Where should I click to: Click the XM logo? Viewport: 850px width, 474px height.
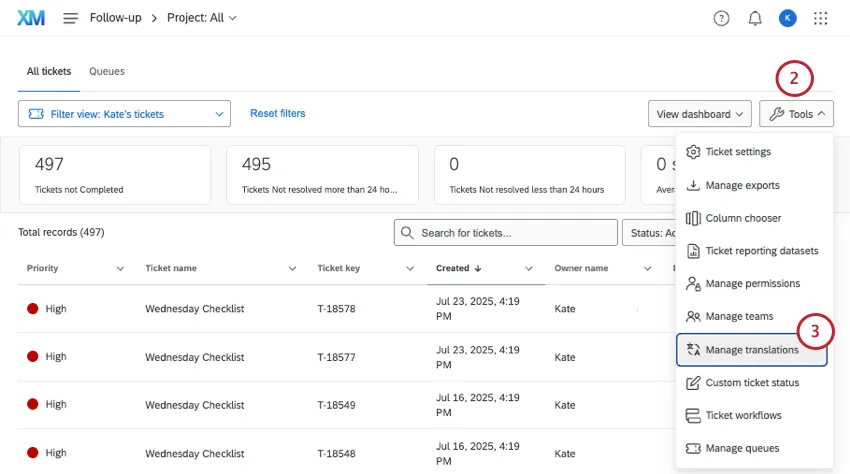31,18
